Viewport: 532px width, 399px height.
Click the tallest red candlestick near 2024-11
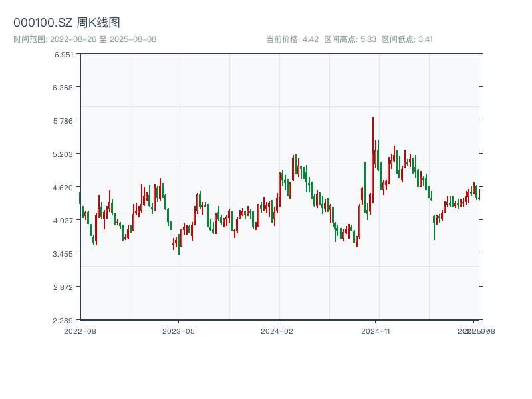pos(373,160)
